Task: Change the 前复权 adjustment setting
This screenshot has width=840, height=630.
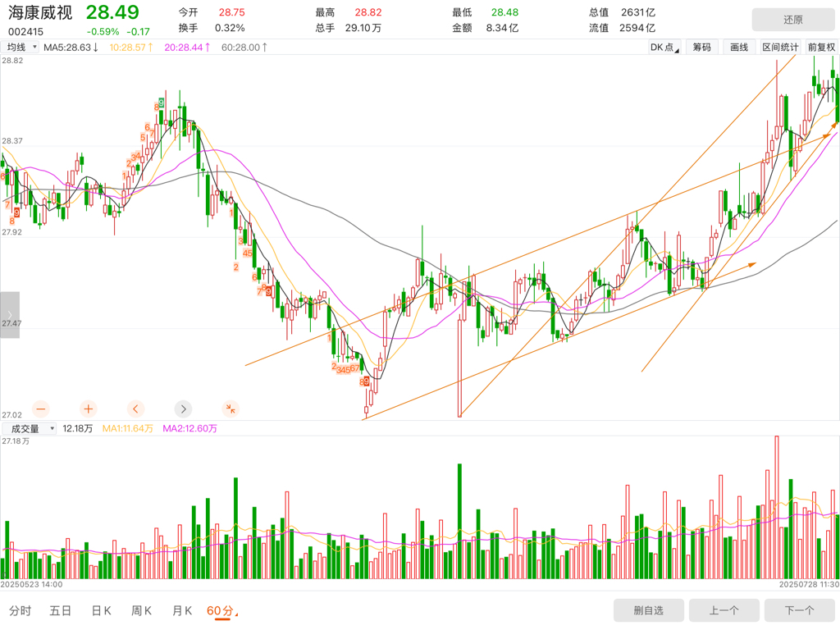Action: point(822,47)
